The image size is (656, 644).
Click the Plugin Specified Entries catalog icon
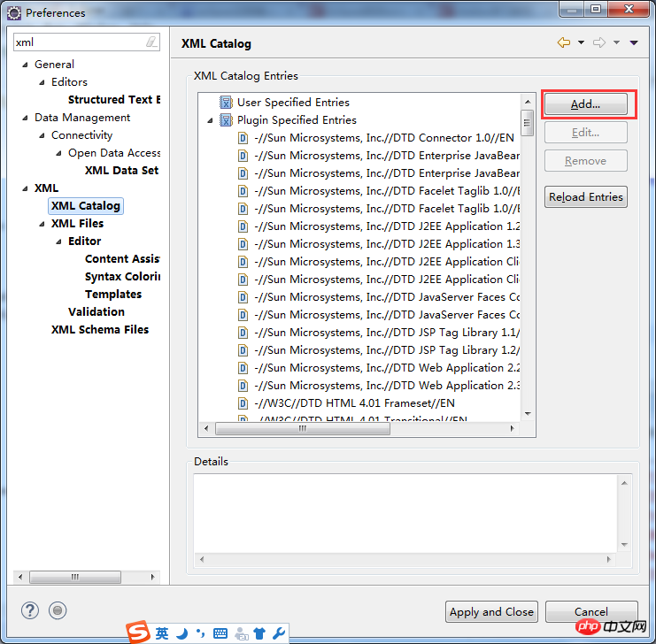pyautogui.click(x=226, y=120)
